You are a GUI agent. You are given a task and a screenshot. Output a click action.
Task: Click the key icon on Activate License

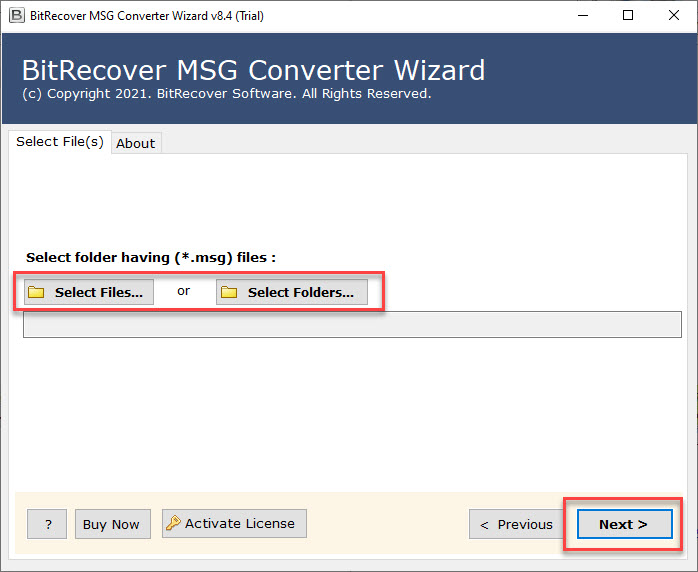point(173,523)
